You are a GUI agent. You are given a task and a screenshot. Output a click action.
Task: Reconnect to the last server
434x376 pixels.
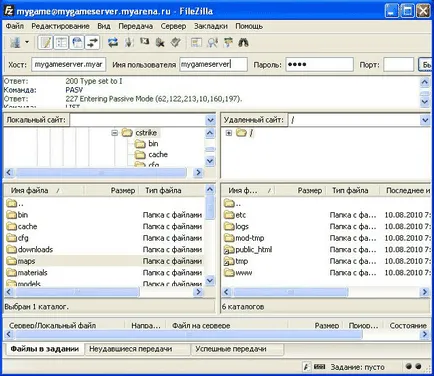click(x=176, y=43)
